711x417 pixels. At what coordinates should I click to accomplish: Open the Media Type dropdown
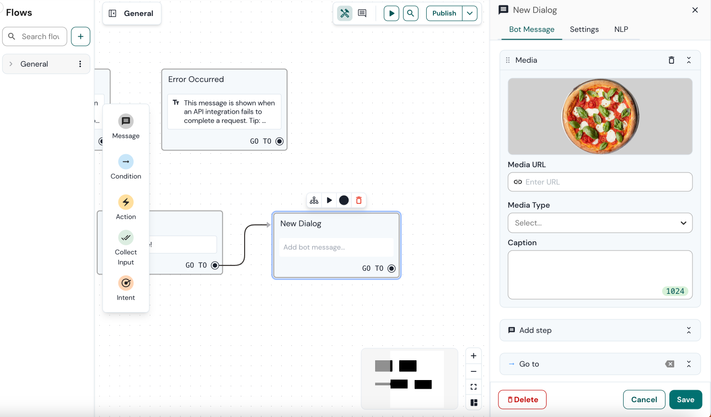click(x=599, y=223)
